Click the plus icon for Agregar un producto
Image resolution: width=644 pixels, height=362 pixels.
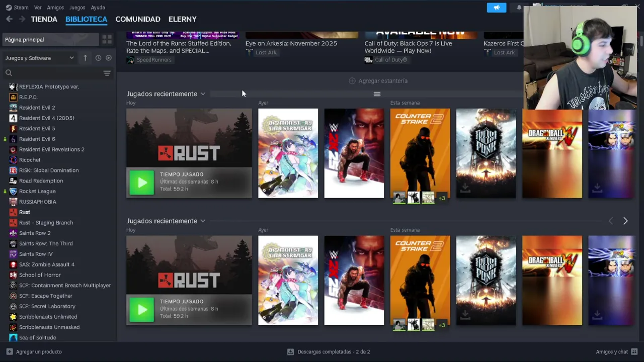pos(10,351)
